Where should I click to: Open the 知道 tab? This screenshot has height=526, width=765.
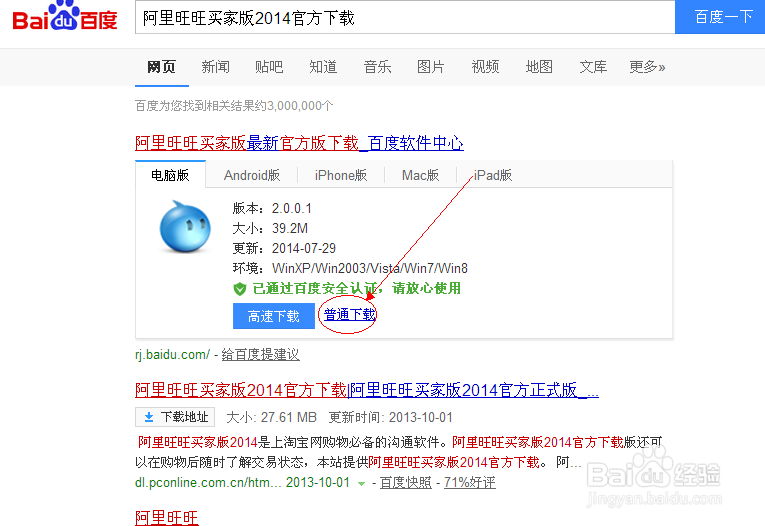pos(323,67)
